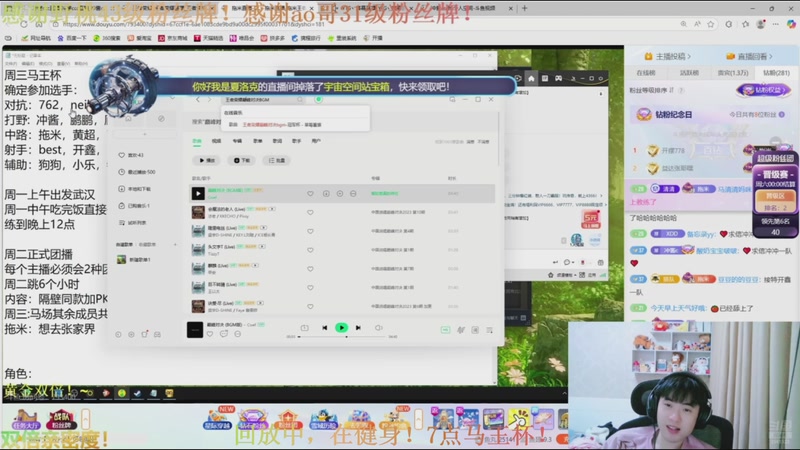Viewport: 800px width, 450px height.
Task: Open the play queue list icon
Action: [489, 330]
